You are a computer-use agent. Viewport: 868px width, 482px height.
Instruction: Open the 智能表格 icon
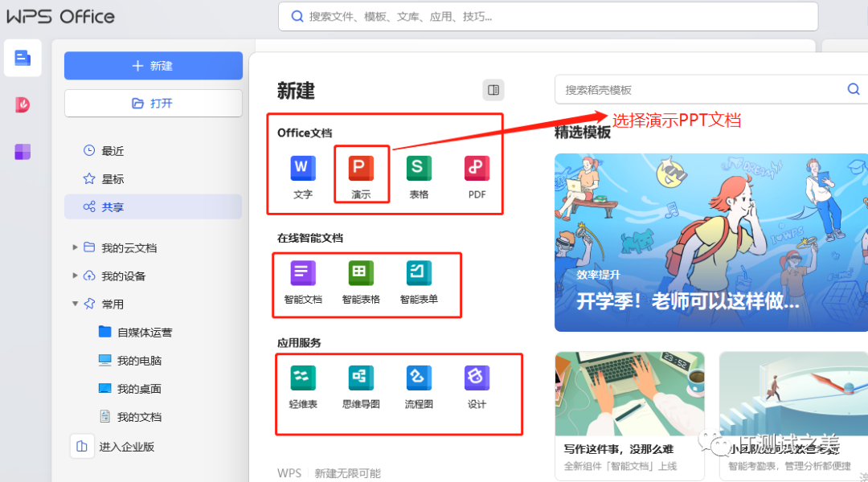point(361,274)
